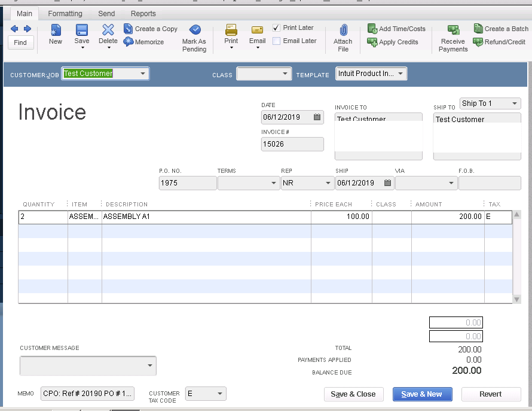Enable the Email Later checkbox
532x411 pixels.
click(276, 41)
